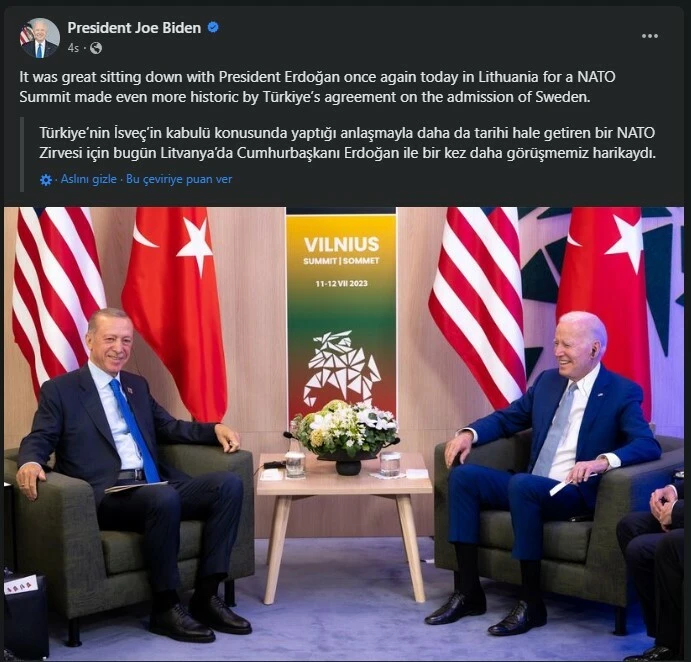Open the translation settings gear icon
691x662 pixels.
click(x=46, y=180)
